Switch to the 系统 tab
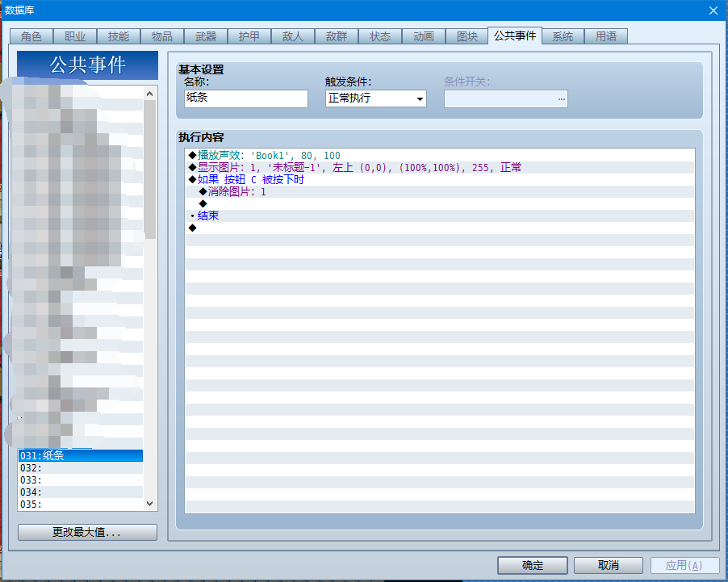Screen dimensions: 728x582 coord(563,36)
